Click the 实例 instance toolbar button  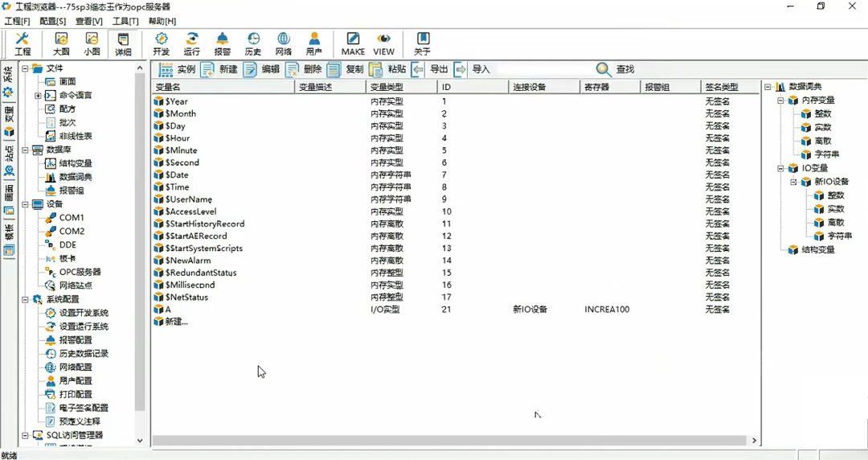[177, 69]
